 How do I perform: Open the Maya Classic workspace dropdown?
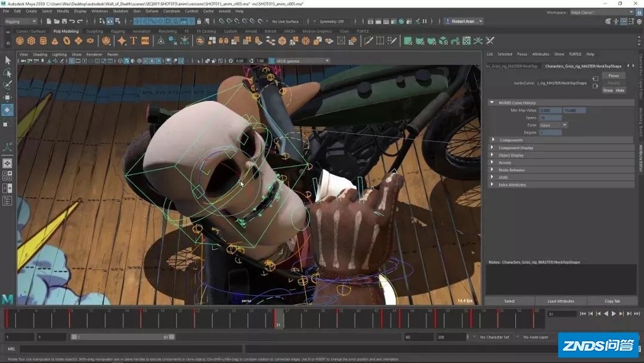click(602, 13)
